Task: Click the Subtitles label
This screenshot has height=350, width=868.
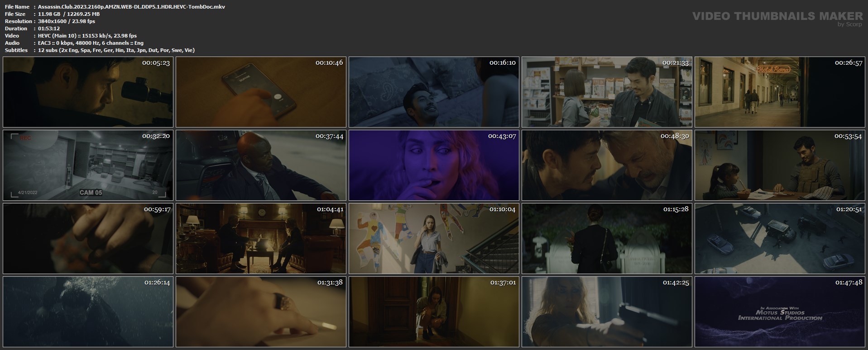Action: pyautogui.click(x=16, y=50)
